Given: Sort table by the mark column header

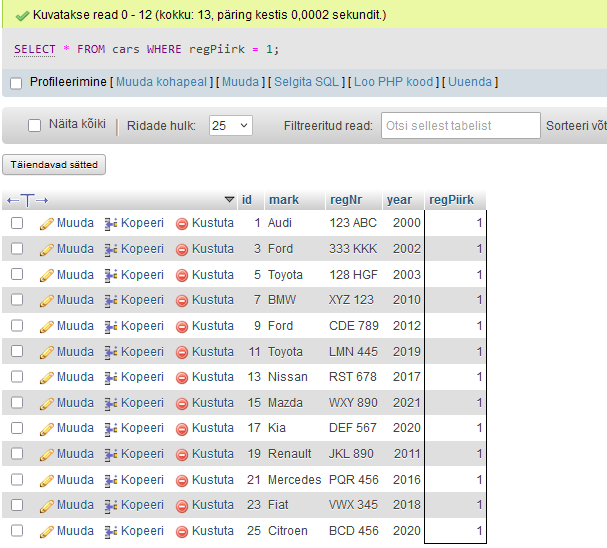Looking at the screenshot, I should [x=283, y=199].
